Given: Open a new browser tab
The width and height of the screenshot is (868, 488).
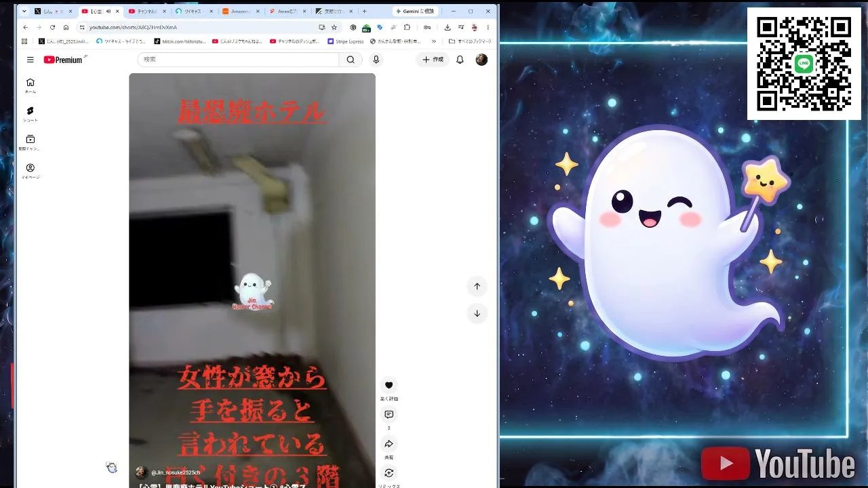Looking at the screenshot, I should (364, 12).
